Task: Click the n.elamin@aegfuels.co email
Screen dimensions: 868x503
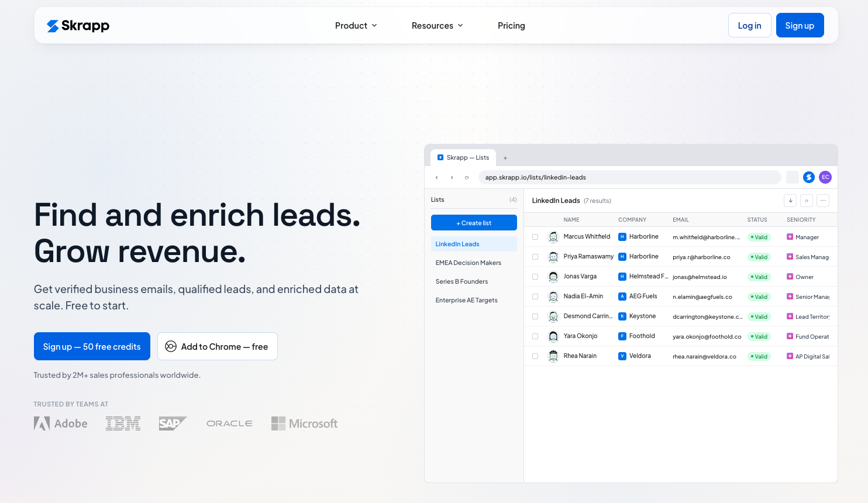Action: click(x=702, y=297)
